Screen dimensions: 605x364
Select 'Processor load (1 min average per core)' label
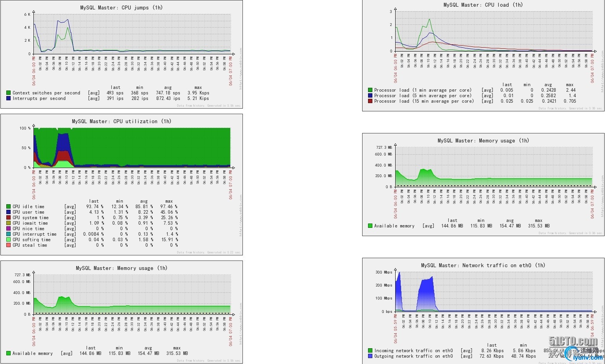click(423, 90)
